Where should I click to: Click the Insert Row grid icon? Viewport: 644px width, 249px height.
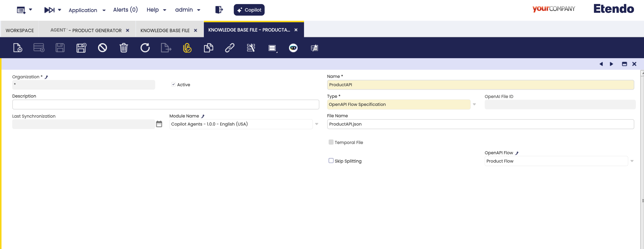(x=39, y=47)
